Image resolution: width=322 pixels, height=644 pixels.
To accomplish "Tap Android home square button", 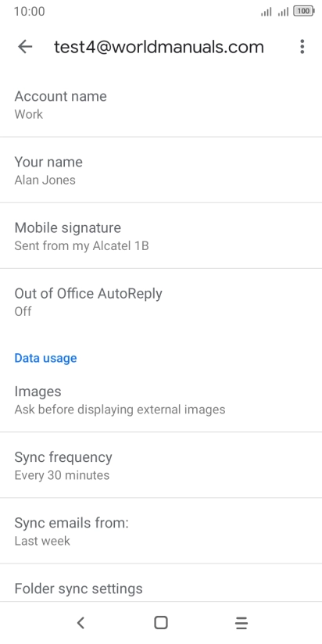I will [x=160, y=623].
